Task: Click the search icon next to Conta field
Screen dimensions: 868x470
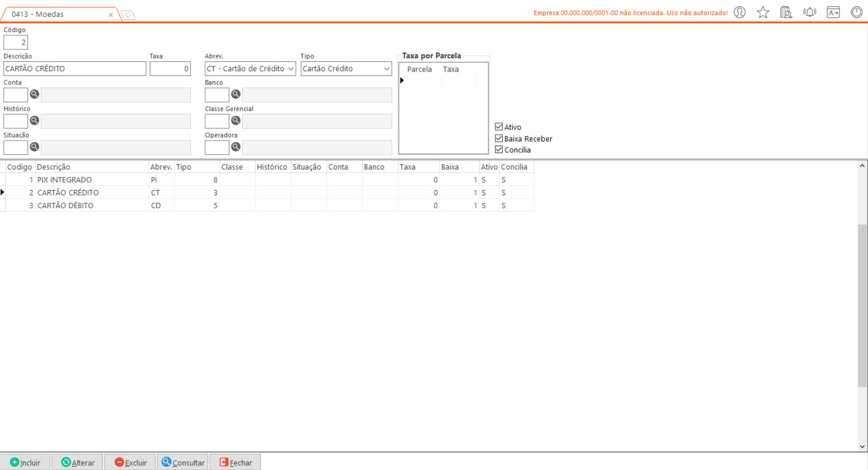Action: tap(35, 95)
